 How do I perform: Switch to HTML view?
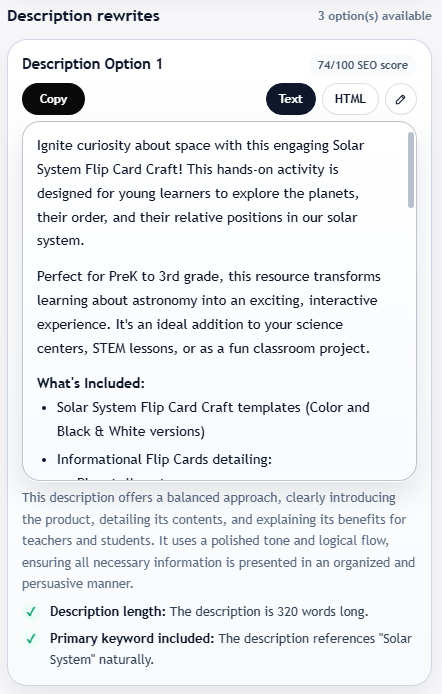350,99
